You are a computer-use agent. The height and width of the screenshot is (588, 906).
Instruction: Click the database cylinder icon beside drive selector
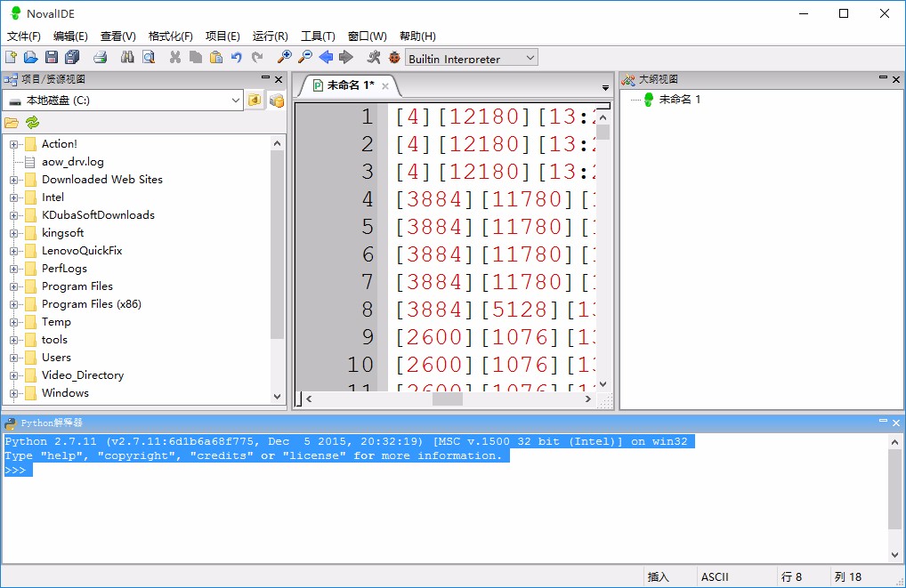pyautogui.click(x=277, y=100)
